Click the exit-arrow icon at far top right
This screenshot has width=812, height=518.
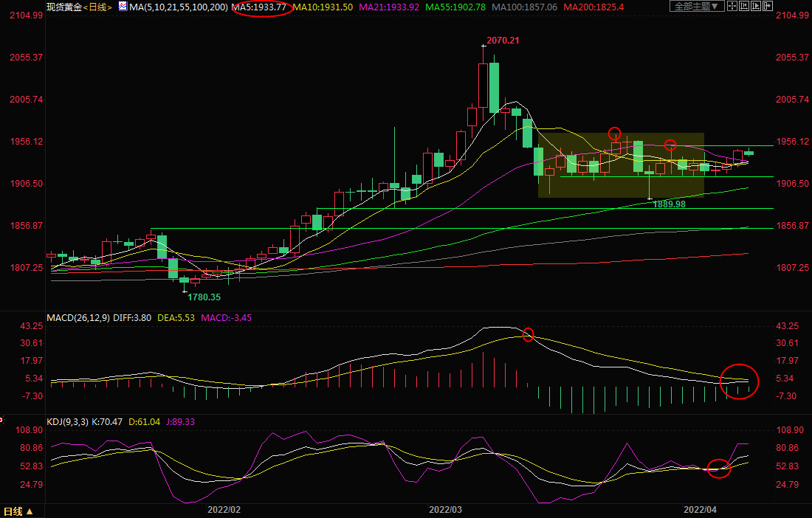(x=768, y=6)
